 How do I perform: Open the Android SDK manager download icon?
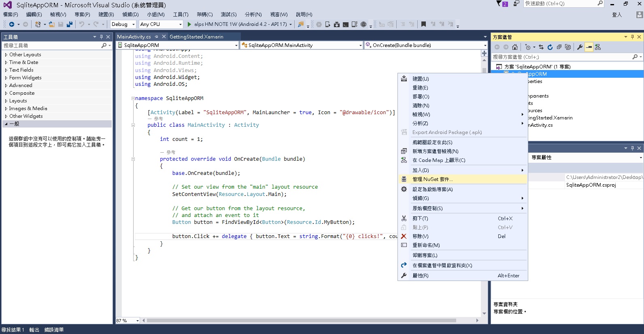pos(337,24)
